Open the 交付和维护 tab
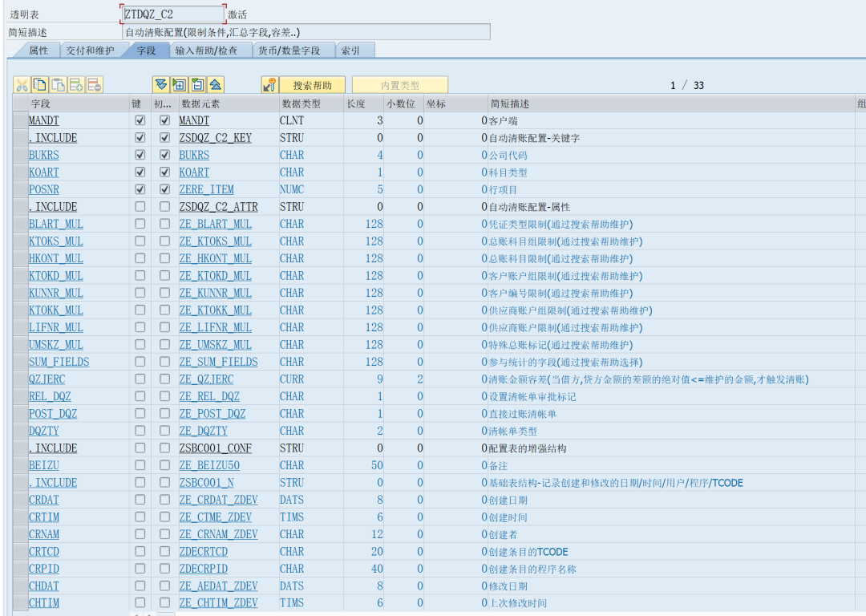This screenshot has height=616, width=866. coord(90,51)
